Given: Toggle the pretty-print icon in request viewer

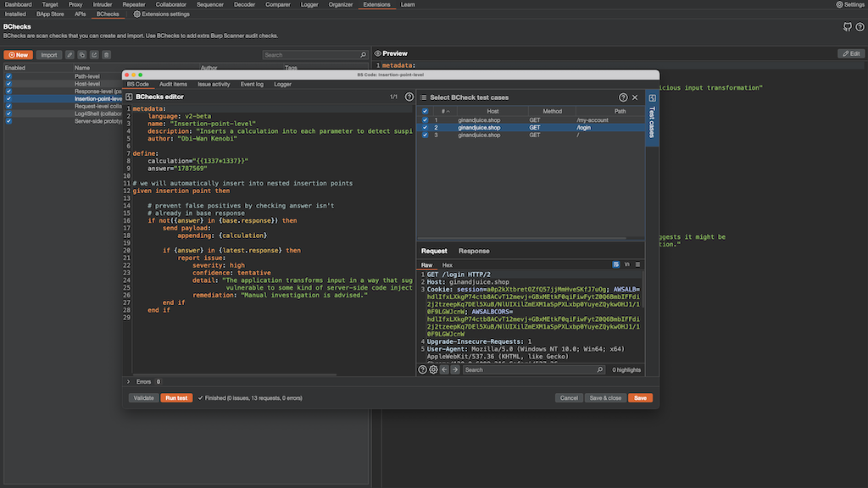Looking at the screenshot, I should (x=615, y=264).
